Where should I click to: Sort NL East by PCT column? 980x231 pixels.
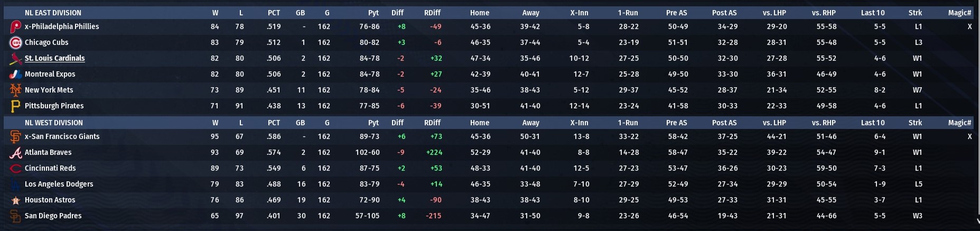pos(274,13)
